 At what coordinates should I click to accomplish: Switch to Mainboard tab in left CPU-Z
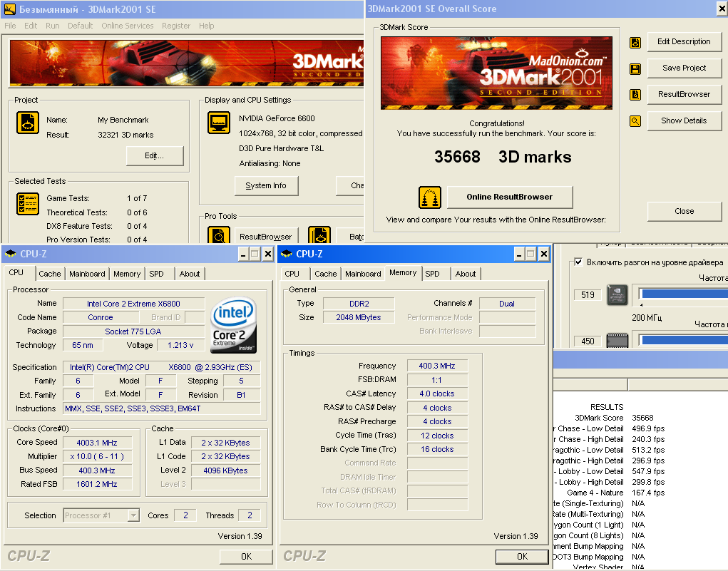[87, 274]
